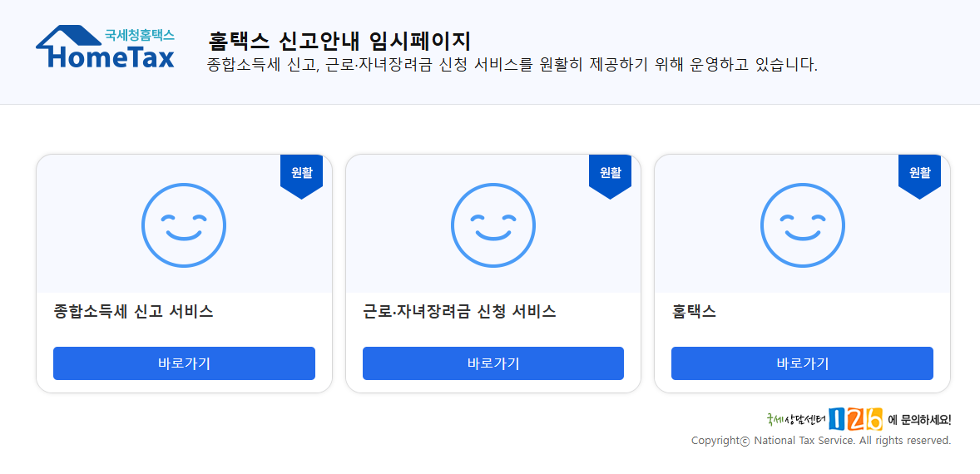This screenshot has height=474, width=980.
Task: Click smiley face on 근로·자녀장려금 card
Action: 493,225
